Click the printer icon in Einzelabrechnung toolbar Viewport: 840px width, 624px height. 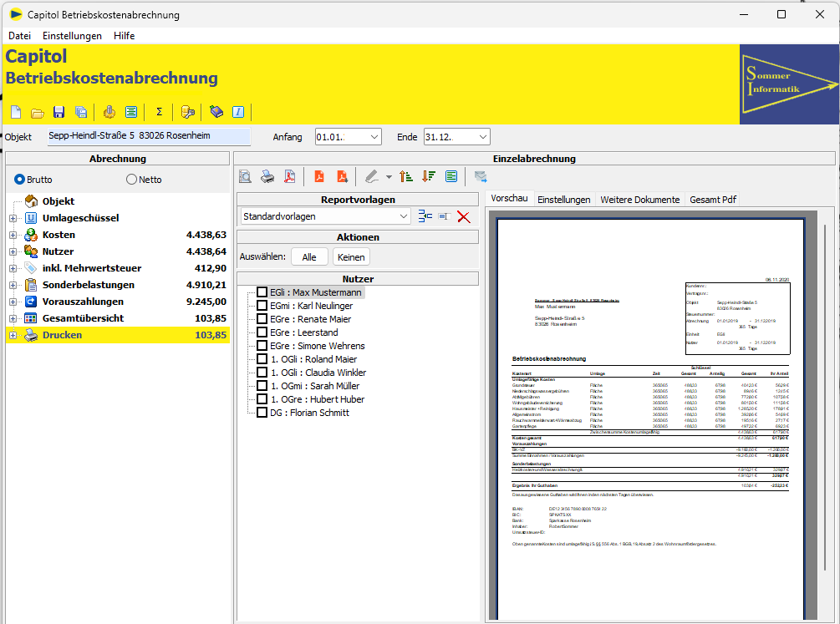[267, 176]
